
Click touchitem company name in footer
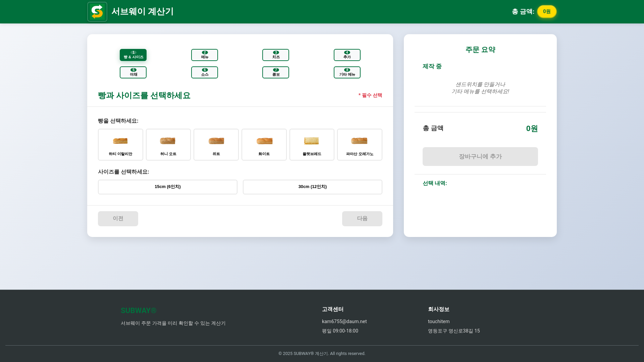click(439, 321)
